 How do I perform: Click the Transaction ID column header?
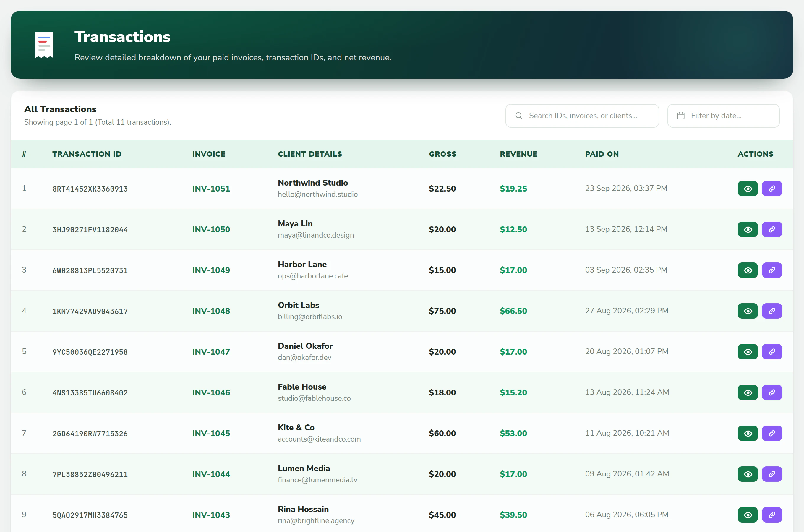[87, 154]
